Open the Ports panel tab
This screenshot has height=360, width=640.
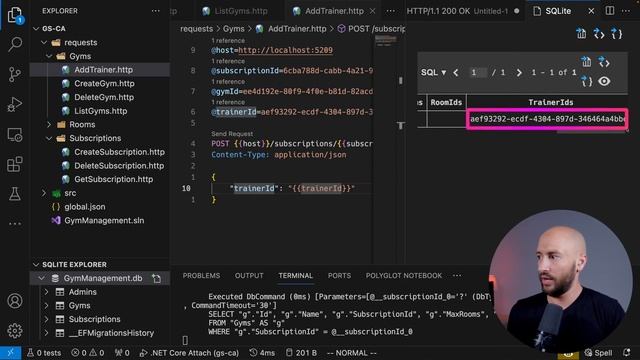point(339,276)
